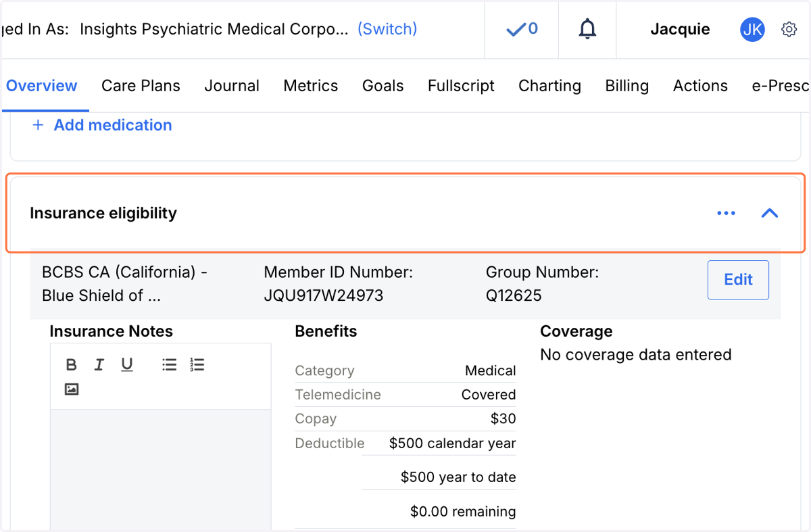Click the Switch organization link
The width and height of the screenshot is (811, 532).
point(387,29)
